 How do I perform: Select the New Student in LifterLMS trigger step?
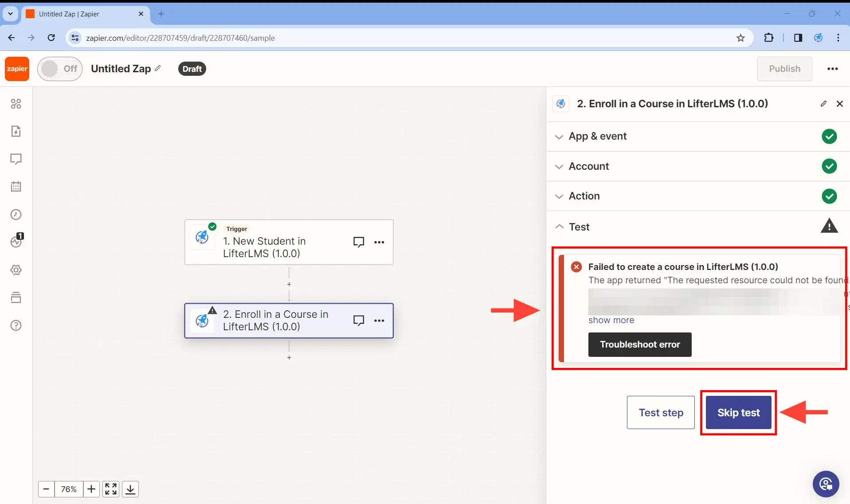pos(289,242)
